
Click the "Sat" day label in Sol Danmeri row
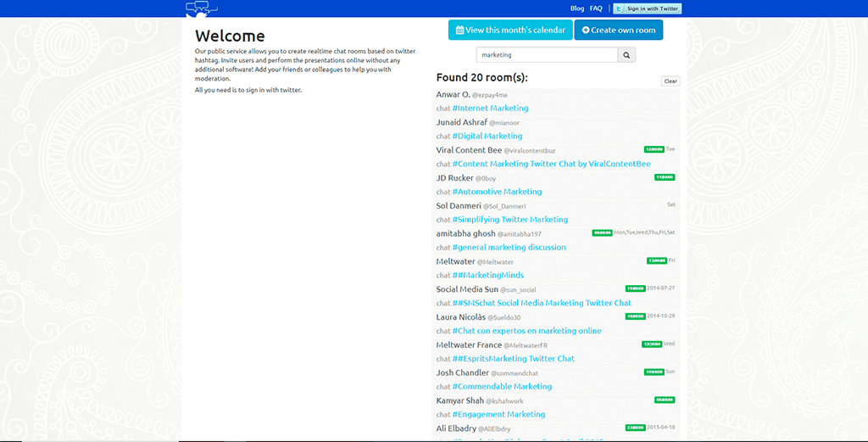click(671, 204)
